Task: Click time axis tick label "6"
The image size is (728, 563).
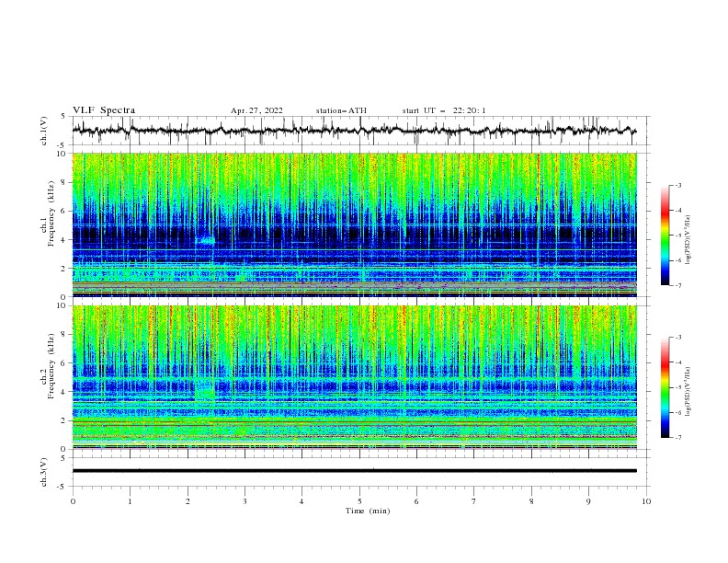Action: tap(416, 501)
